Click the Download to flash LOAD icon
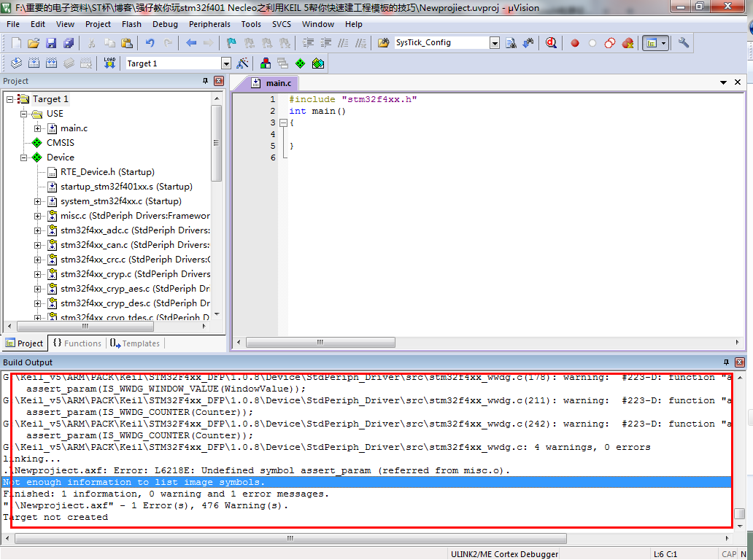The height and width of the screenshot is (560, 753). [x=109, y=63]
